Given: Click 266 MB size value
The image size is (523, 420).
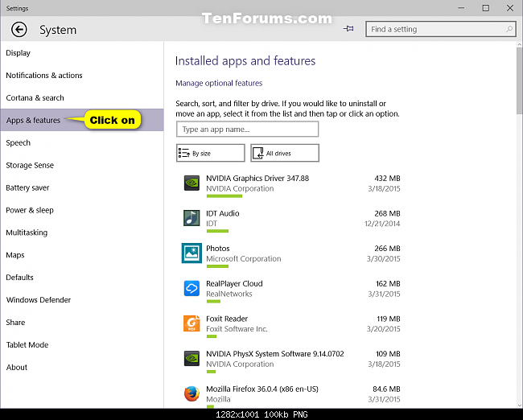Looking at the screenshot, I should (x=387, y=248).
